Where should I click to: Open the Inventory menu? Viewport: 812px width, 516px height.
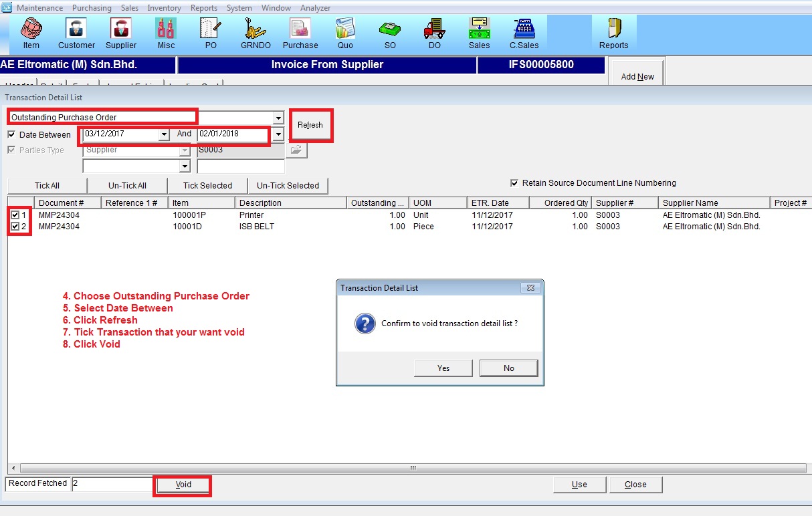coord(164,8)
